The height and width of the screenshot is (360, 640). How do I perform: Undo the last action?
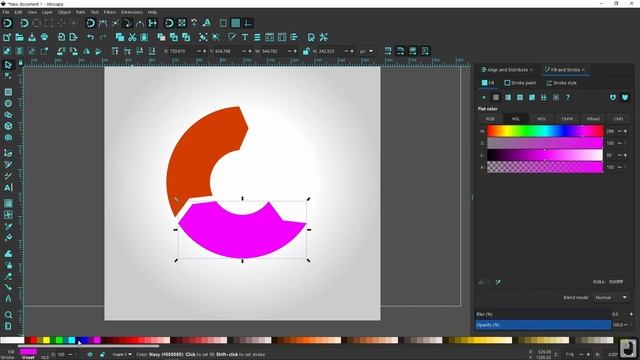pos(90,37)
